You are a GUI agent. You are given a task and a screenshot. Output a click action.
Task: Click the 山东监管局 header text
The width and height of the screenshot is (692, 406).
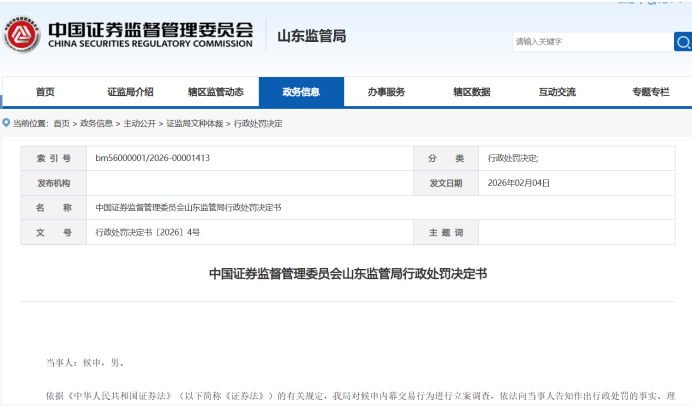pos(312,36)
